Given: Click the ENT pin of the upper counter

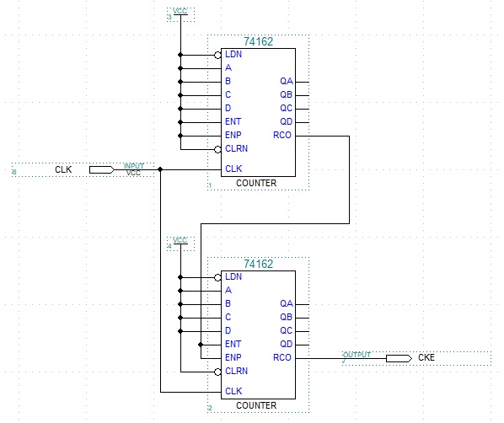Looking at the screenshot, I should point(233,122).
